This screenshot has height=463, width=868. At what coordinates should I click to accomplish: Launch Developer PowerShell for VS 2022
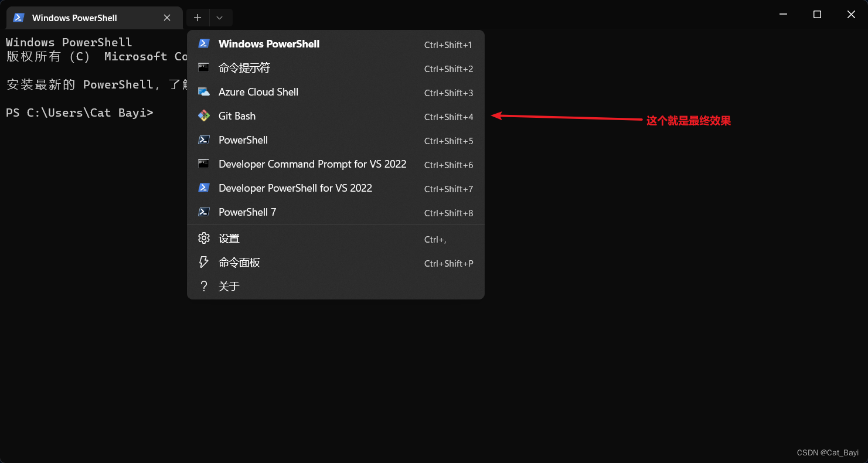point(336,188)
